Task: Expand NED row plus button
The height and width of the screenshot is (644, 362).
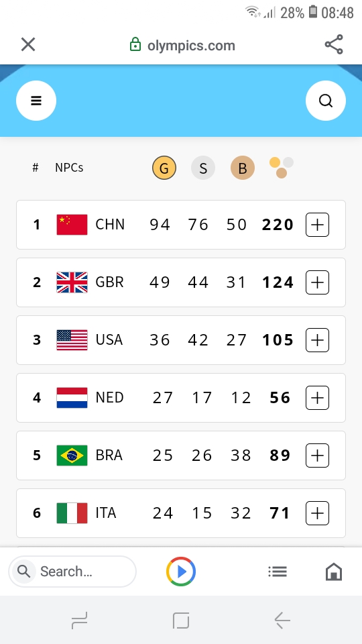Action: (317, 398)
